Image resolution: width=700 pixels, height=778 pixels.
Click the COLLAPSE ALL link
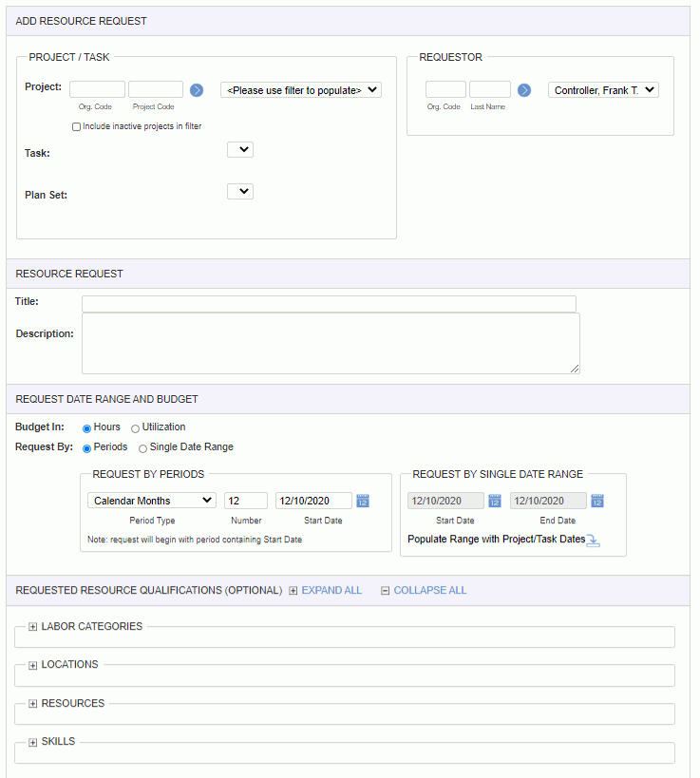(430, 591)
